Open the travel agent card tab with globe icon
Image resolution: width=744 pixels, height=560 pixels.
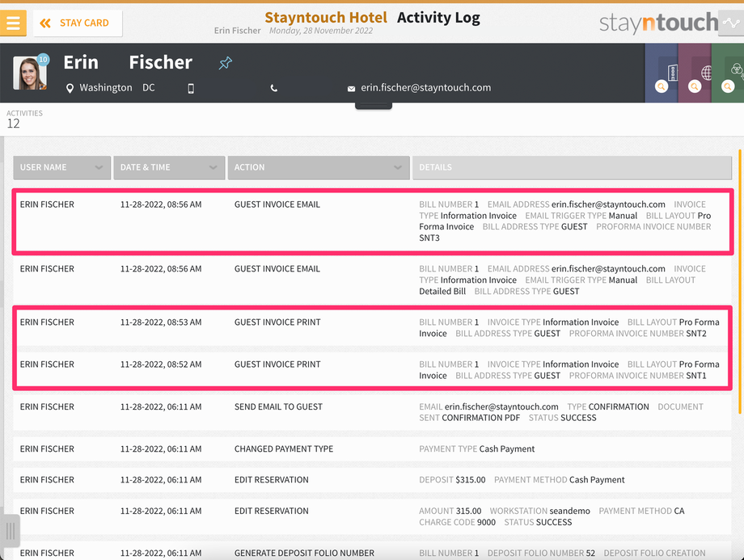pos(694,73)
